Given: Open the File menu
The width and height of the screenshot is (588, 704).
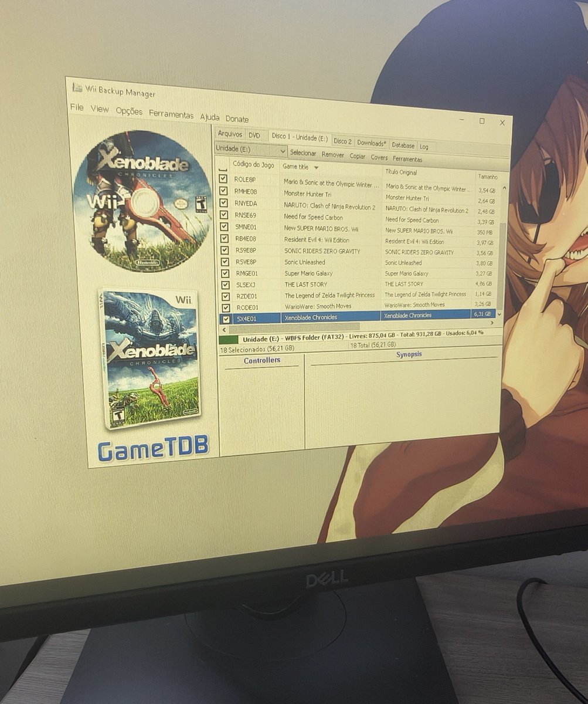Looking at the screenshot, I should click(x=77, y=107).
